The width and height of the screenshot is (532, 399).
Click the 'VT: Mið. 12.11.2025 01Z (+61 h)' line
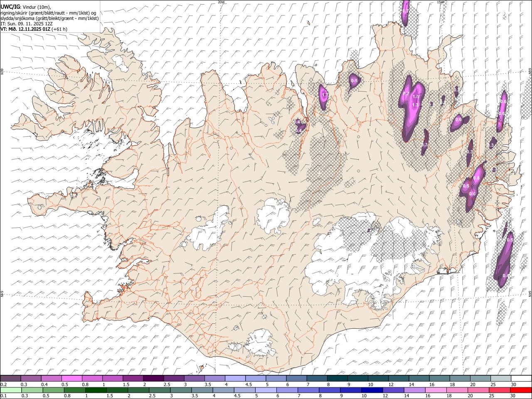pyautogui.click(x=34, y=29)
